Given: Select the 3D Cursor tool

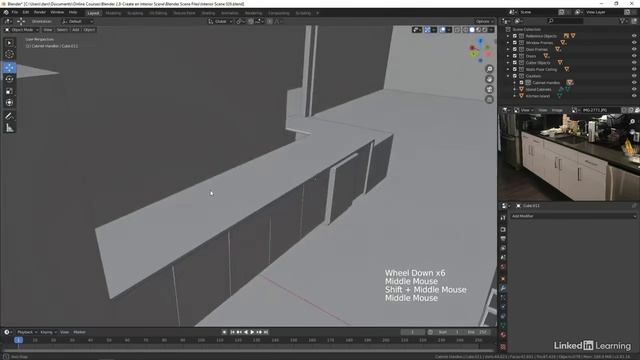Looking at the screenshot, I should (x=9, y=54).
